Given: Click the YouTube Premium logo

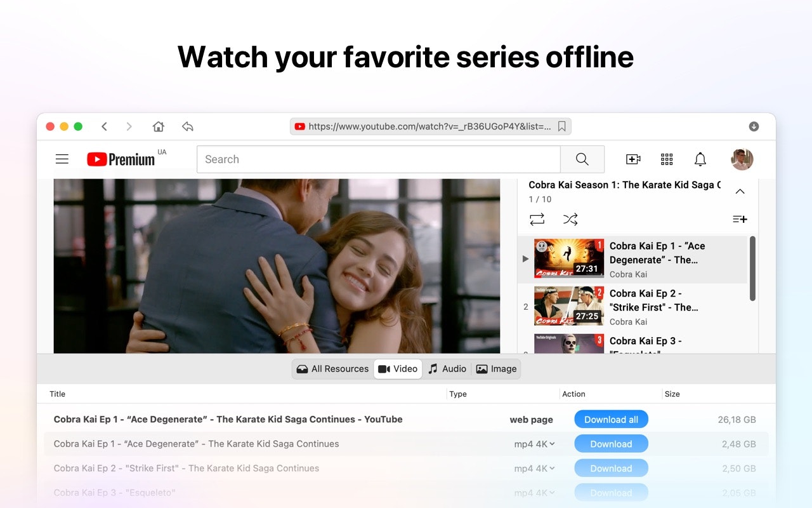Looking at the screenshot, I should [122, 159].
